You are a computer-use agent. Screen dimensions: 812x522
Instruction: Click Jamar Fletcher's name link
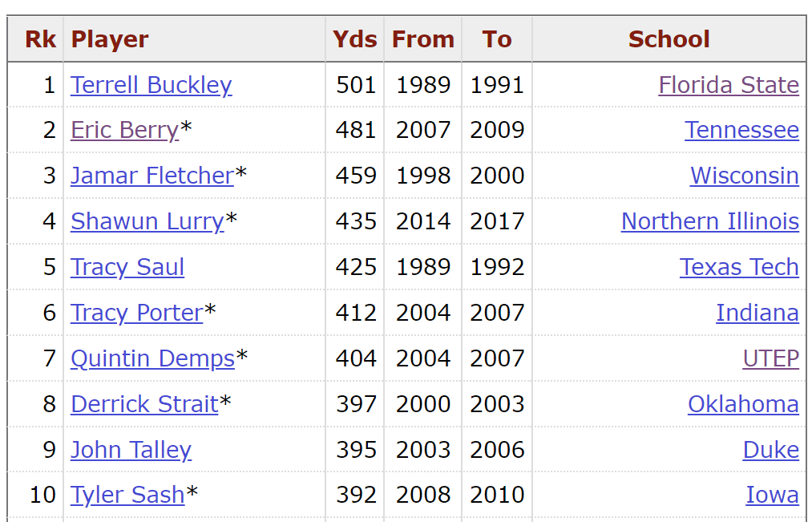[x=152, y=176]
